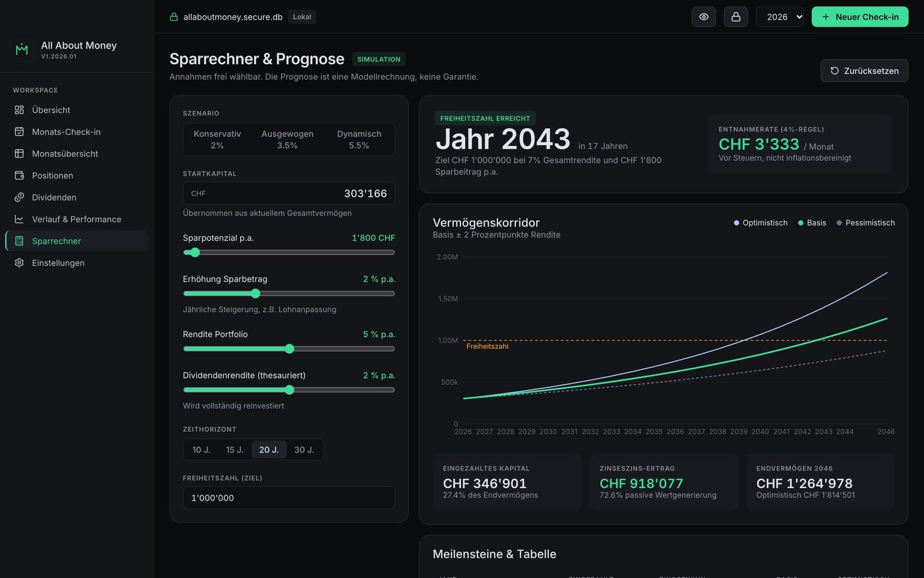
Task: Click the Verlauf & Performance chart icon
Action: coord(19,219)
